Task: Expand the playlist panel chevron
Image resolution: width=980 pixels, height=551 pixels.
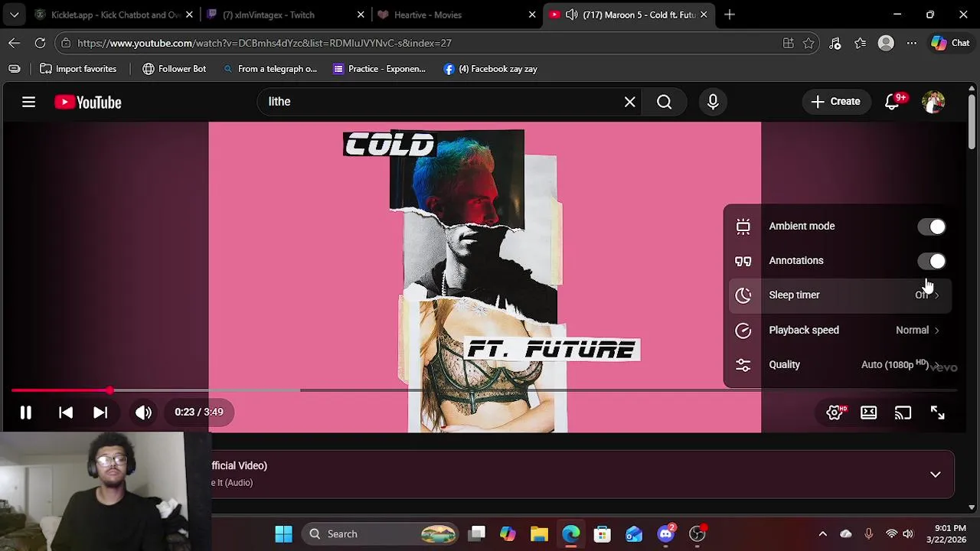Action: coord(935,474)
